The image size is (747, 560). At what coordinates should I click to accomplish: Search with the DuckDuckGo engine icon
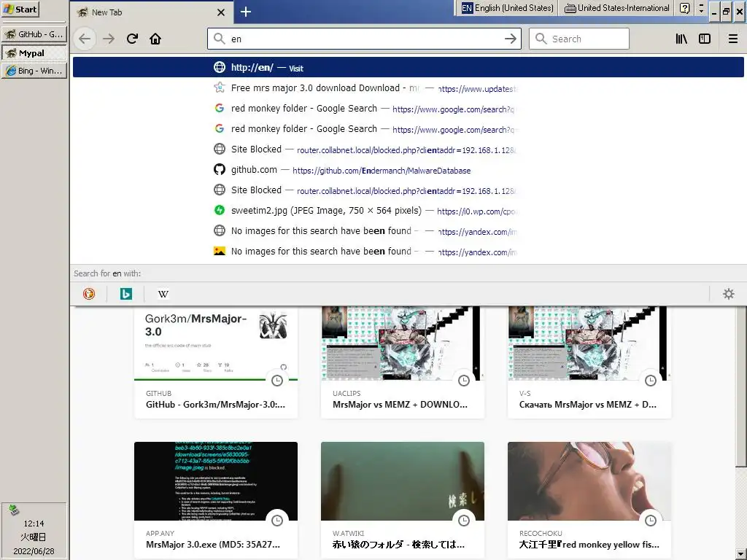[89, 294]
